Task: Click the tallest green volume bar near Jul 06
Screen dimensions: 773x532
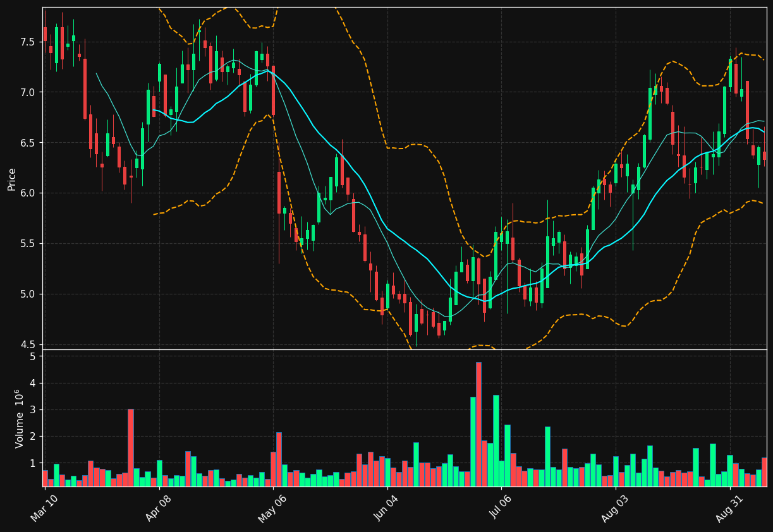Action: [x=496, y=440]
